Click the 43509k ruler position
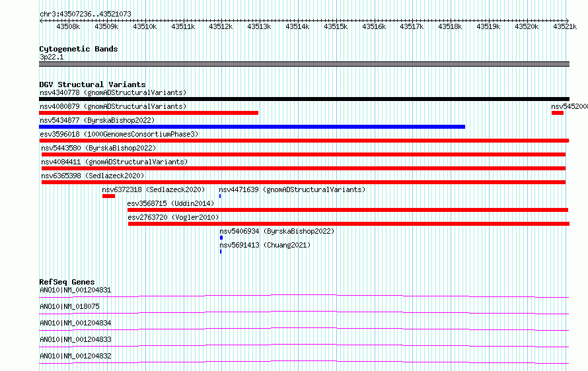This screenshot has height=371, width=588. [106, 26]
